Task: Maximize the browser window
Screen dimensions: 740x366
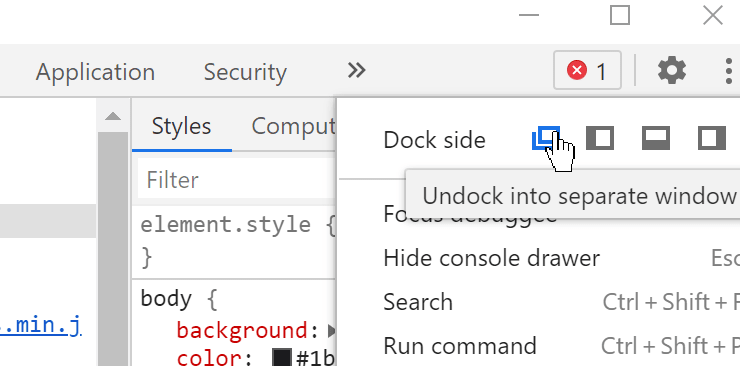Action: point(620,15)
